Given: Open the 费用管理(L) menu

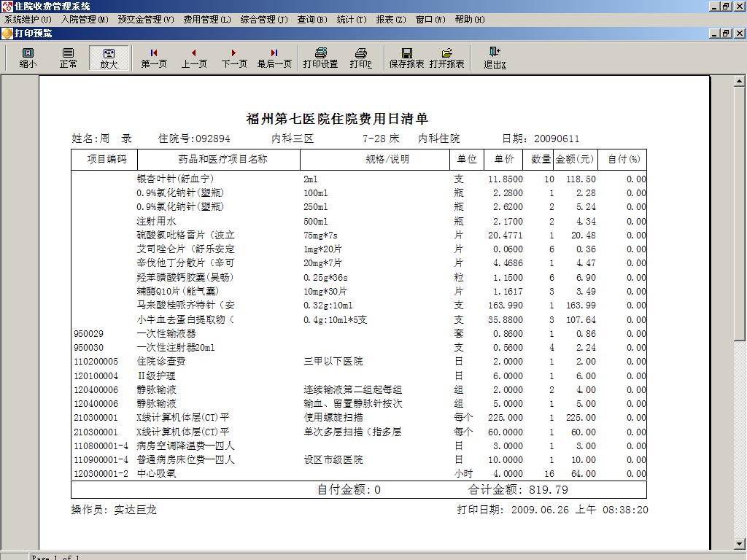Looking at the screenshot, I should pos(207,20).
